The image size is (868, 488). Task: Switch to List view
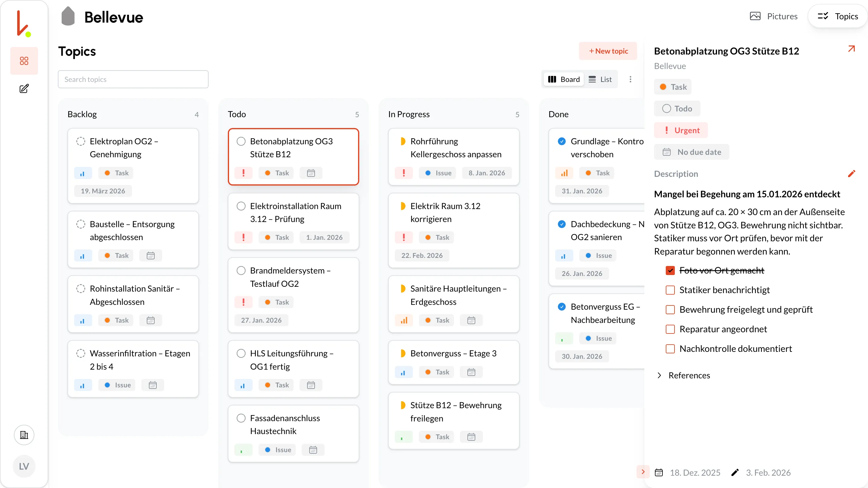coord(601,79)
